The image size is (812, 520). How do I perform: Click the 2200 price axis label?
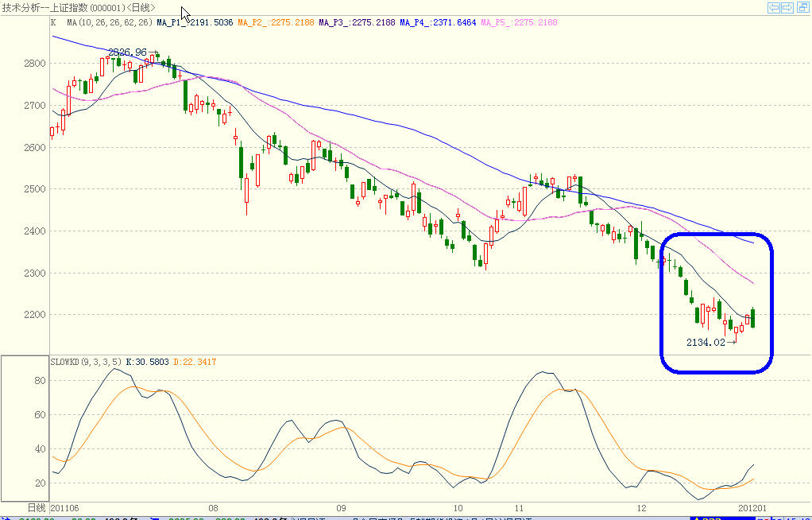pyautogui.click(x=35, y=315)
